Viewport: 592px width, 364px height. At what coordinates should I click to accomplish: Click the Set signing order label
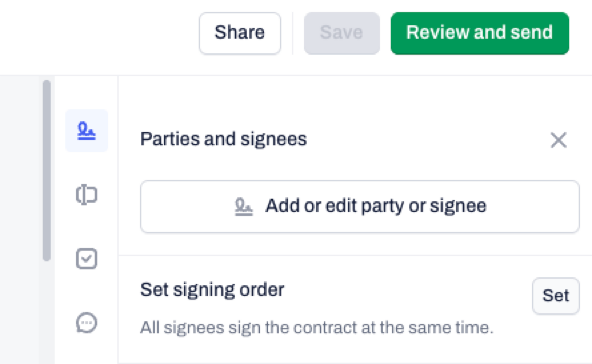pos(212,290)
